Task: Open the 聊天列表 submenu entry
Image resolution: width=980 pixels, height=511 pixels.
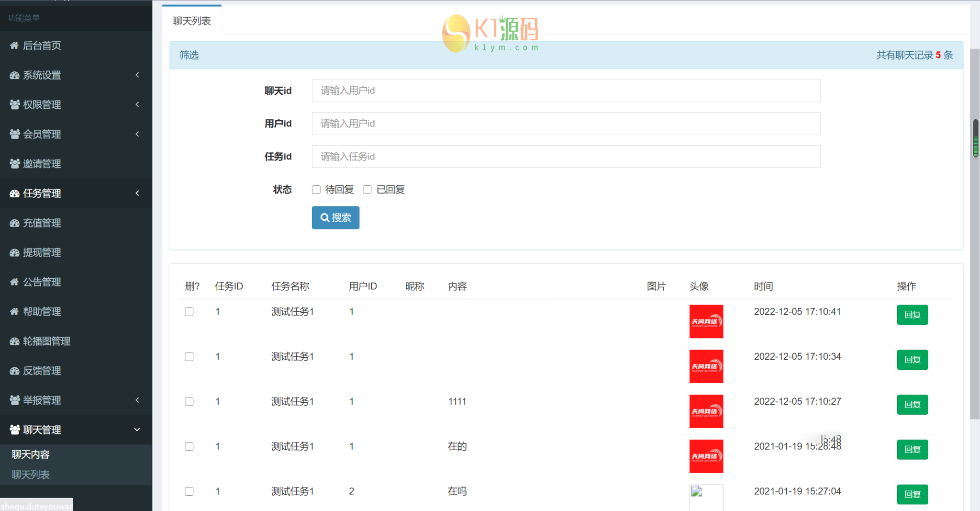Action: click(31, 475)
